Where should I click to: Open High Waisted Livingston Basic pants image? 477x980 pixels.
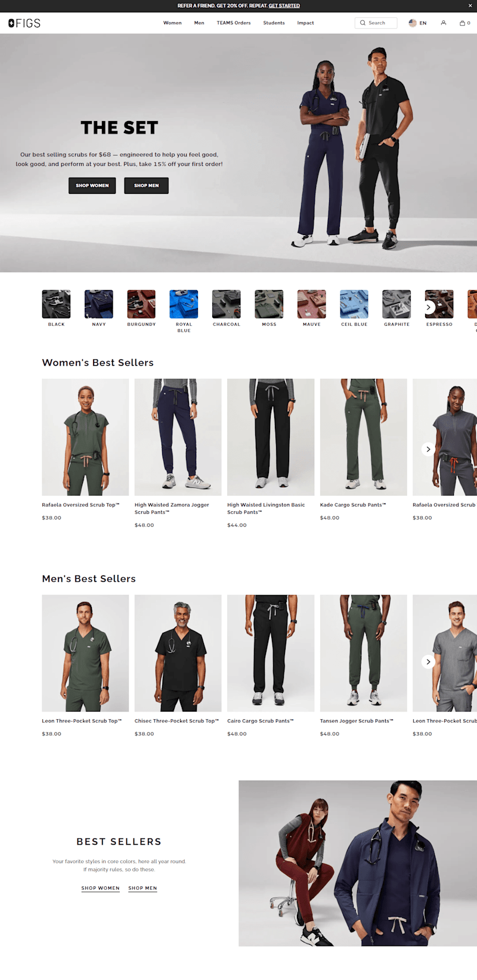click(271, 437)
